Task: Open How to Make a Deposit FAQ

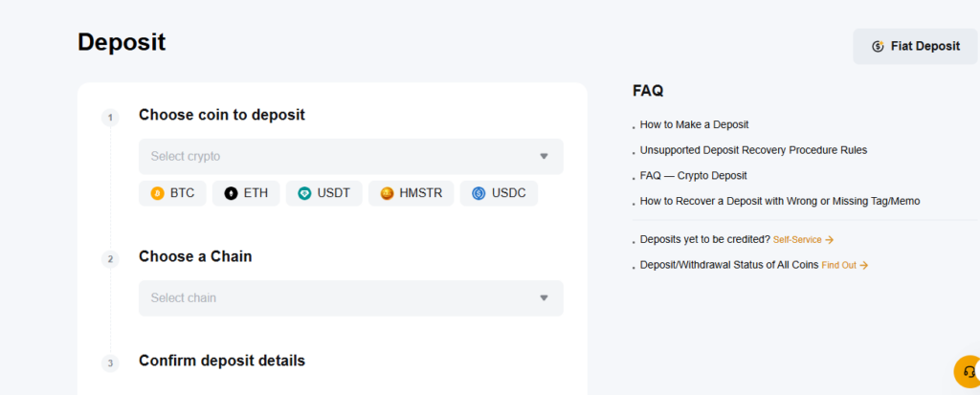Action: 694,124
